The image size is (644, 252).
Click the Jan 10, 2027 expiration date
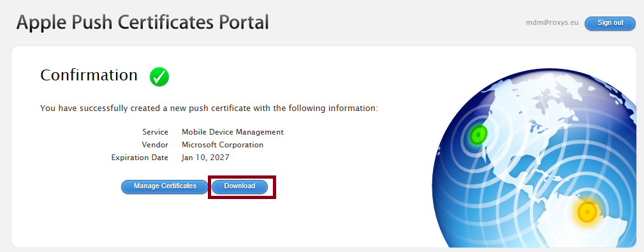205,158
